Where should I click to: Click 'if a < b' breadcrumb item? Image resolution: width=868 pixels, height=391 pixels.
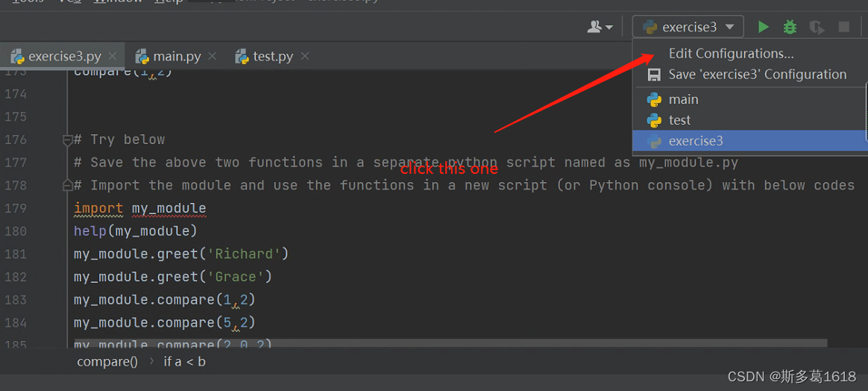(184, 362)
